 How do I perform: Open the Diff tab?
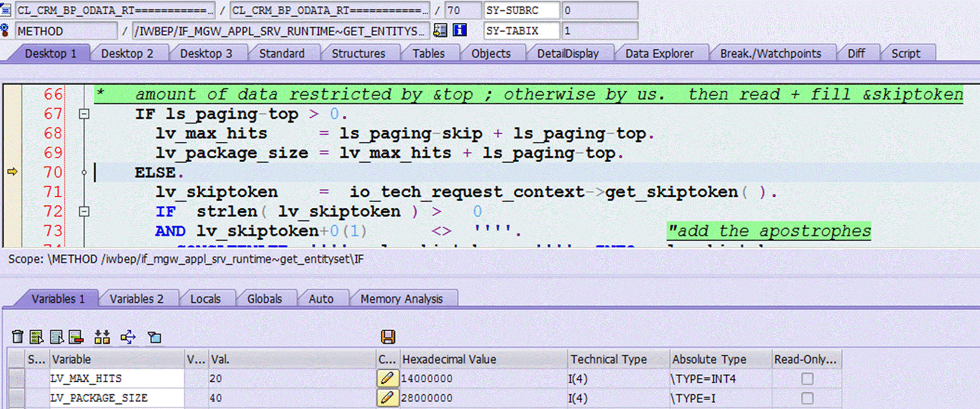[x=856, y=54]
